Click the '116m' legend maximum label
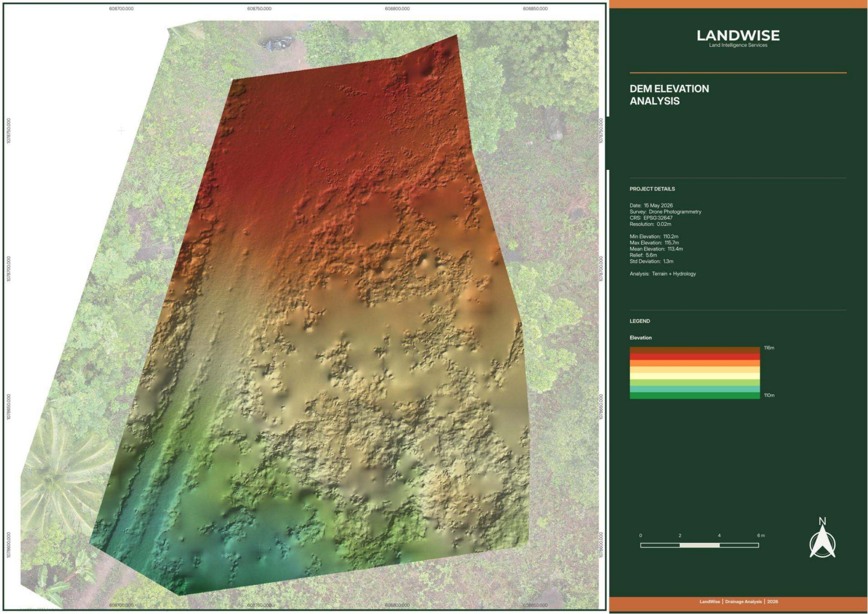 [769, 348]
